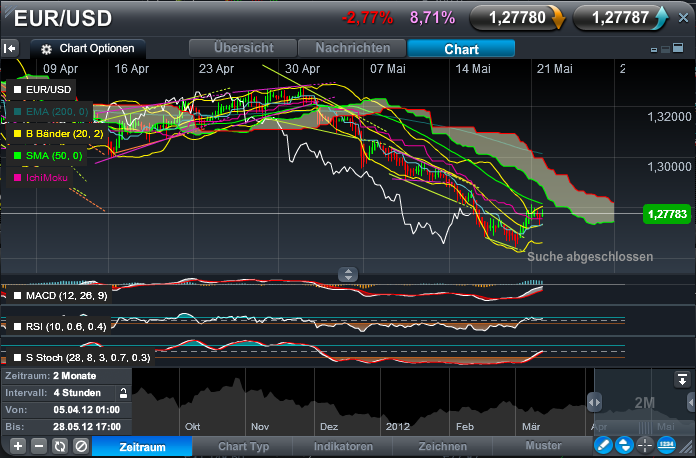Open the Chart Optionen gear tab

[x=88, y=48]
